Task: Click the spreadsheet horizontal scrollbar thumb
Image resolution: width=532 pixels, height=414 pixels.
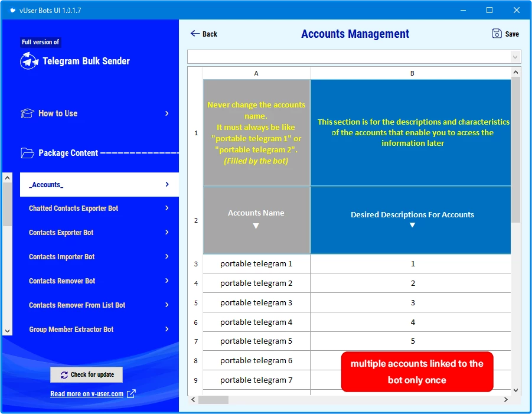Action: pos(213,400)
